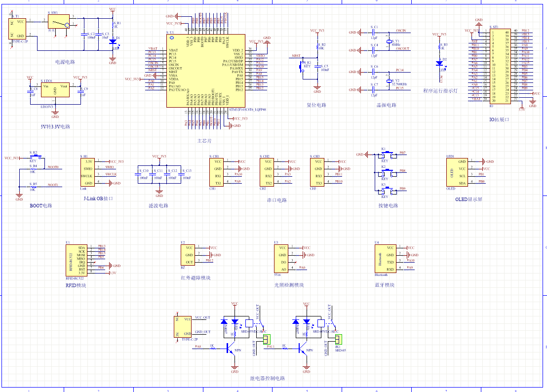Click the 程序运行指示灯 label
The height and width of the screenshot is (392, 547).
pyautogui.click(x=440, y=91)
